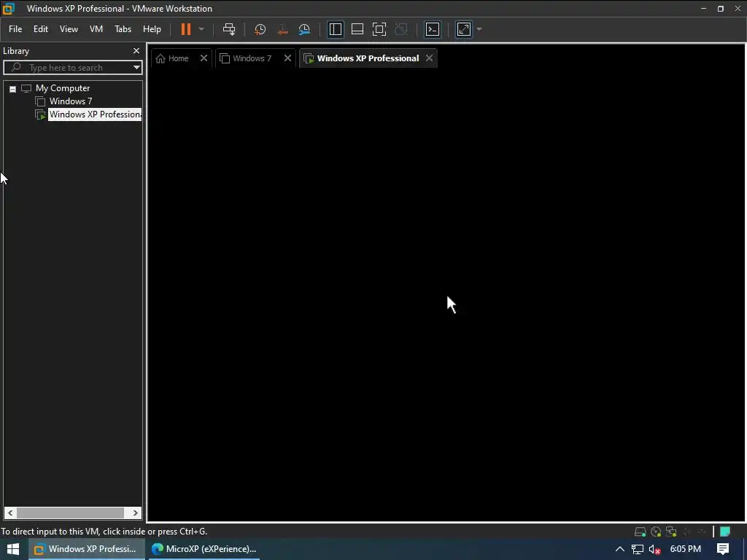Click the stretch guest display icon
This screenshot has height=560, width=747.
tap(464, 29)
